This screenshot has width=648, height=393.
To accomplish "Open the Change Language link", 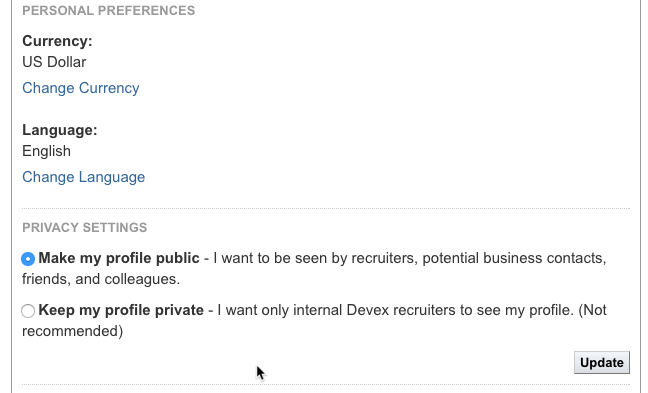I will pos(83,177).
